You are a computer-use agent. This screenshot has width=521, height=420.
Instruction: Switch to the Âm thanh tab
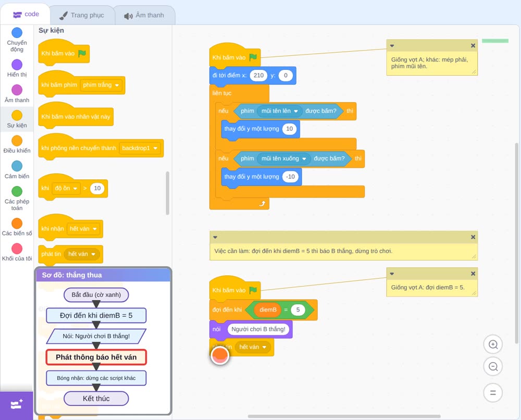(x=144, y=15)
